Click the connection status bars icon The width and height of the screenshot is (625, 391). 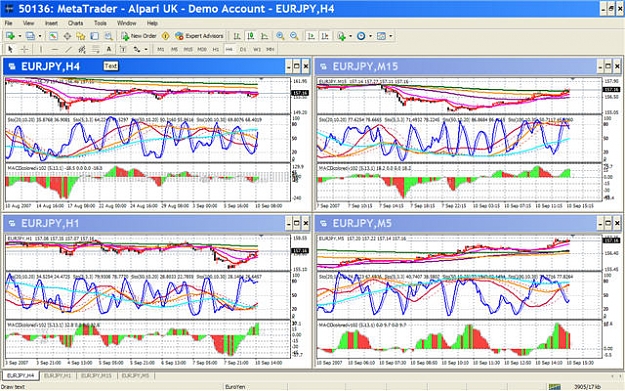click(x=554, y=387)
